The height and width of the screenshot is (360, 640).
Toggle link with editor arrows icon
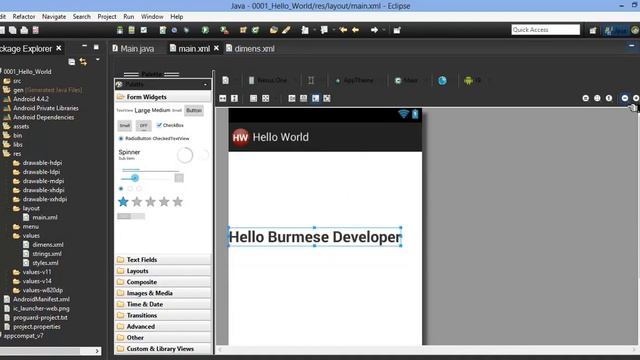pyautogui.click(x=83, y=62)
